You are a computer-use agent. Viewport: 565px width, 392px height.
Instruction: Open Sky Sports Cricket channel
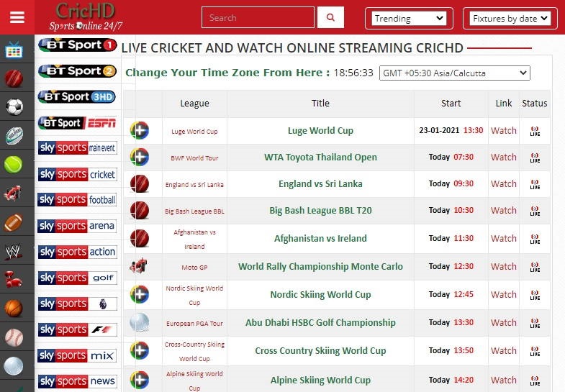[78, 174]
